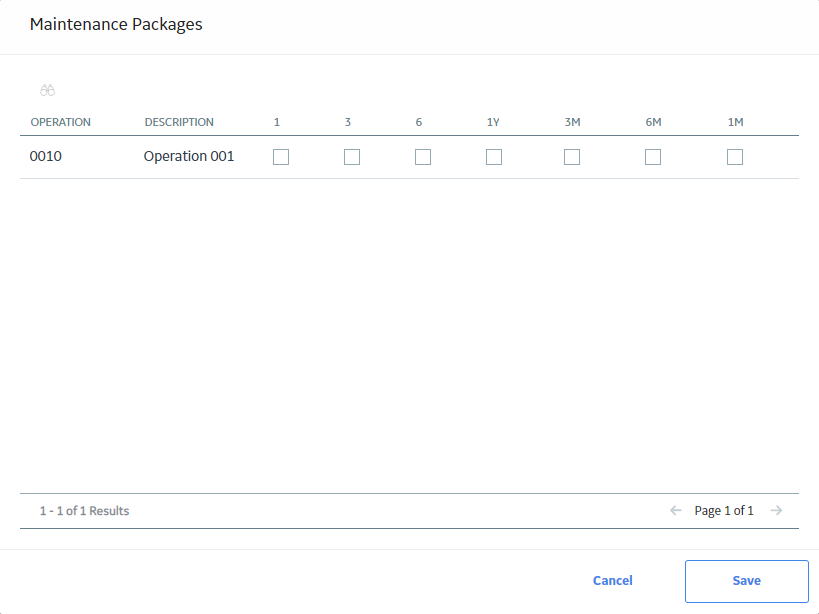
Task: Sort by OPERATION column header
Action: [x=61, y=122]
